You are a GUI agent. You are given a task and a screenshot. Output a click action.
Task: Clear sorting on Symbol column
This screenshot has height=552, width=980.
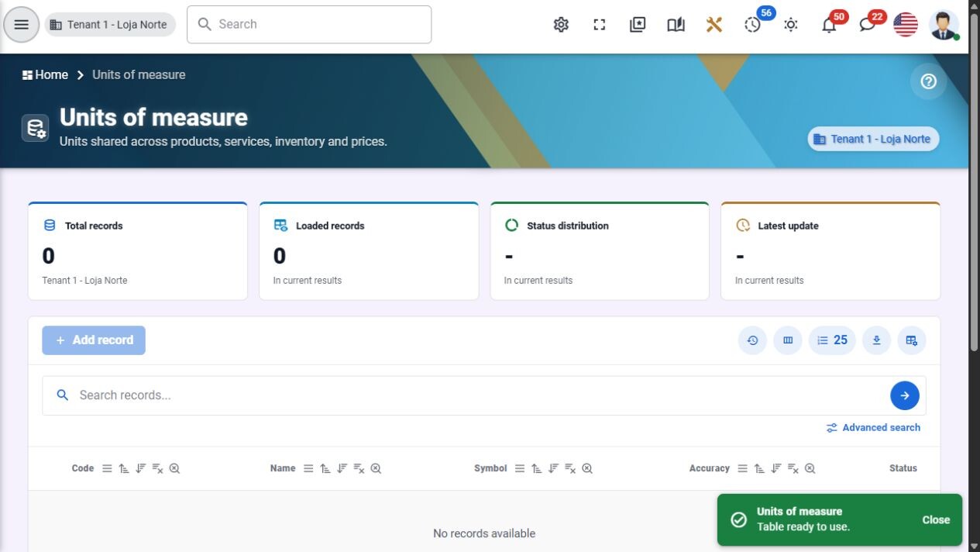coord(571,468)
